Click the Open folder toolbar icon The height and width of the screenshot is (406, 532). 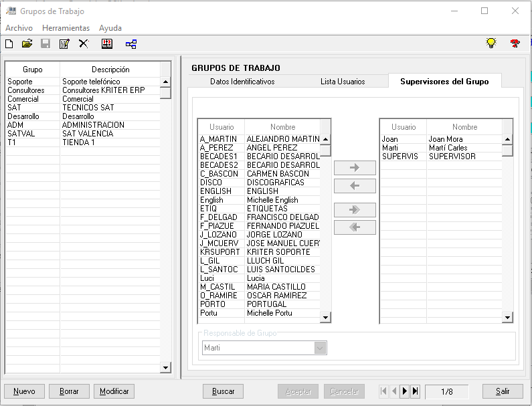[x=27, y=43]
